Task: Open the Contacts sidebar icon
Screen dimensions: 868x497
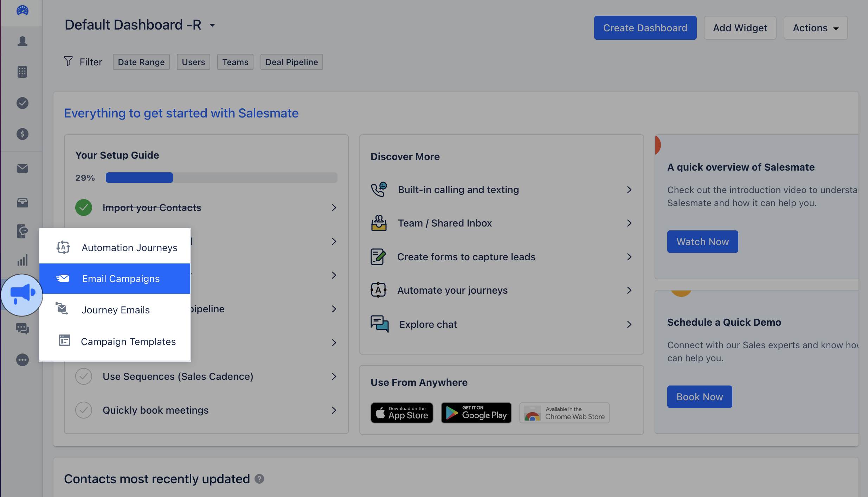Action: 22,42
